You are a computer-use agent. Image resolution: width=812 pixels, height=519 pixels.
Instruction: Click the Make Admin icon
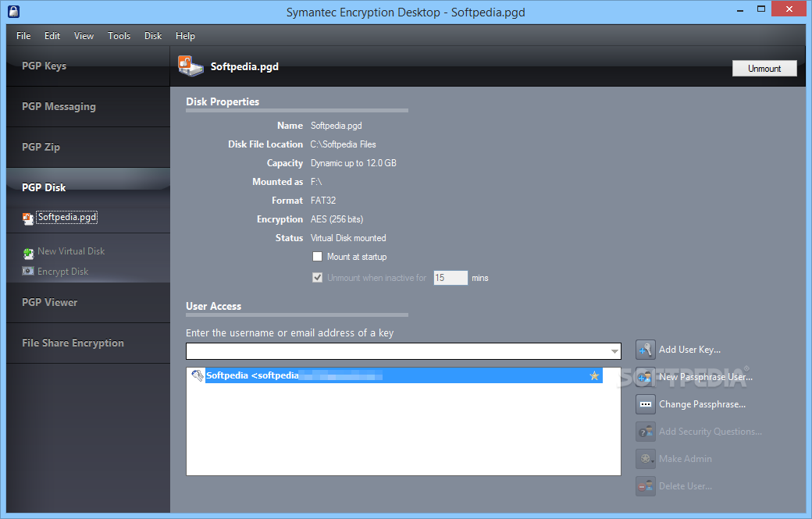tap(645, 459)
